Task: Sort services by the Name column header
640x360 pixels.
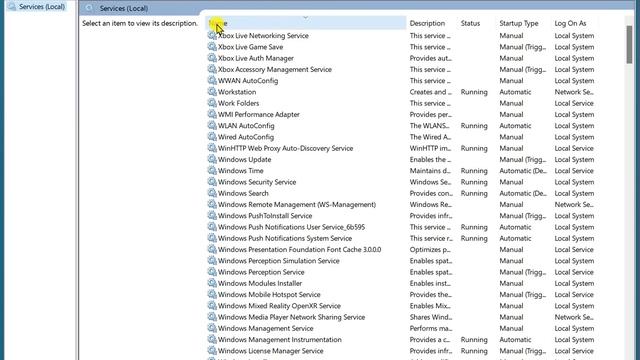Action: [306, 23]
